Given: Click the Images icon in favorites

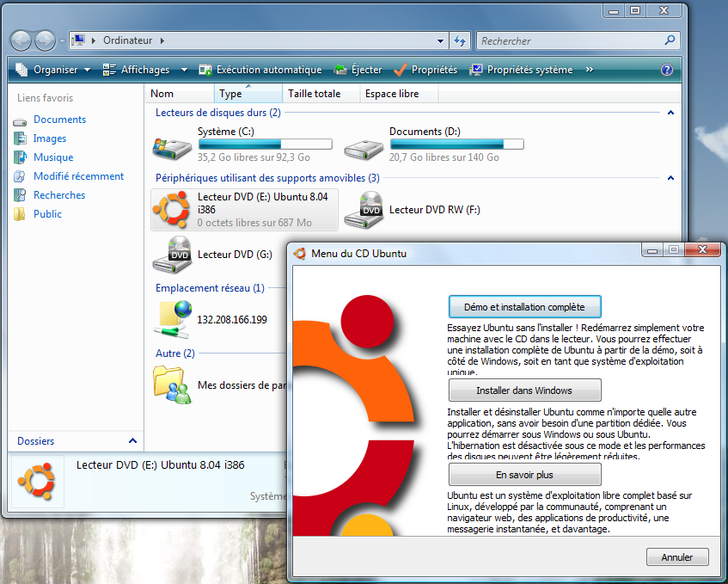Looking at the screenshot, I should pos(20,138).
